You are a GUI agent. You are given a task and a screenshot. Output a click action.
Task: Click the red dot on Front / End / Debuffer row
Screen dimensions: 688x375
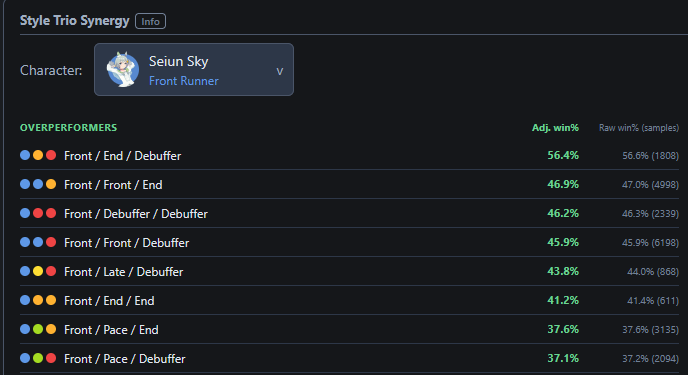(51, 155)
